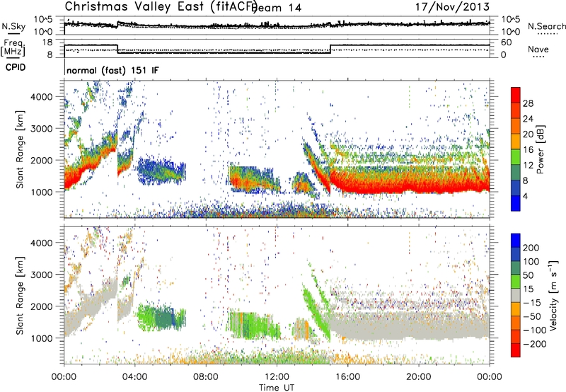Click the 'Beam 14' label

point(276,8)
